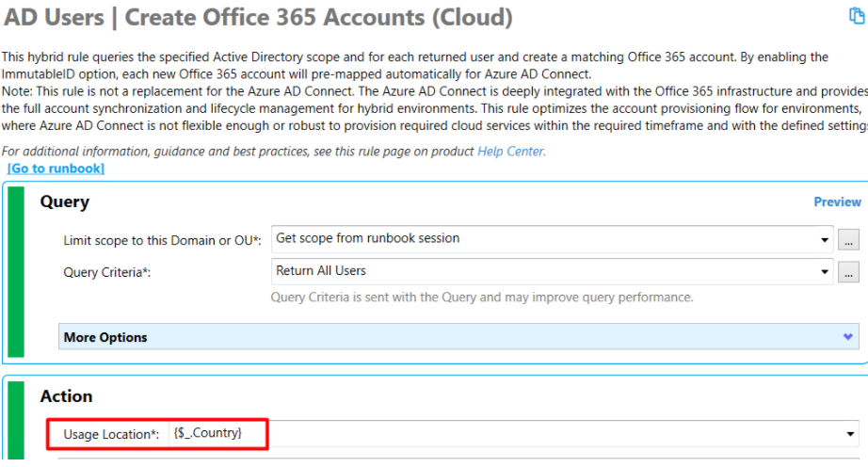This screenshot has width=868, height=467.
Task: Click the Query Criteria performance hint text
Action: [482, 298]
